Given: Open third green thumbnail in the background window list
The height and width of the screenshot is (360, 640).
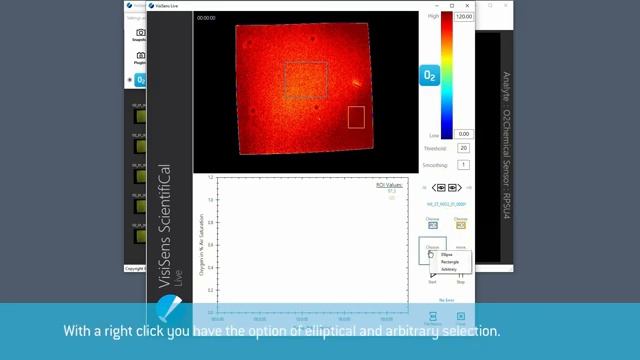Looking at the screenshot, I should pyautogui.click(x=141, y=176).
